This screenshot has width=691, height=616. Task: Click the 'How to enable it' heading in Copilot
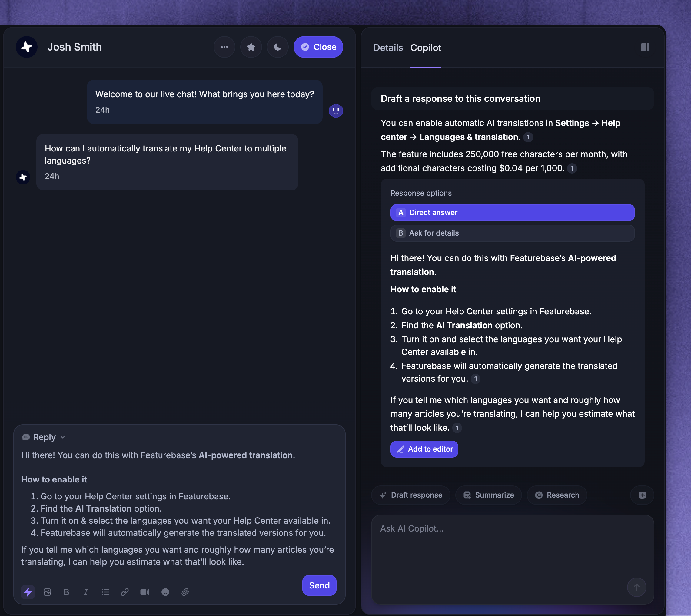(423, 290)
